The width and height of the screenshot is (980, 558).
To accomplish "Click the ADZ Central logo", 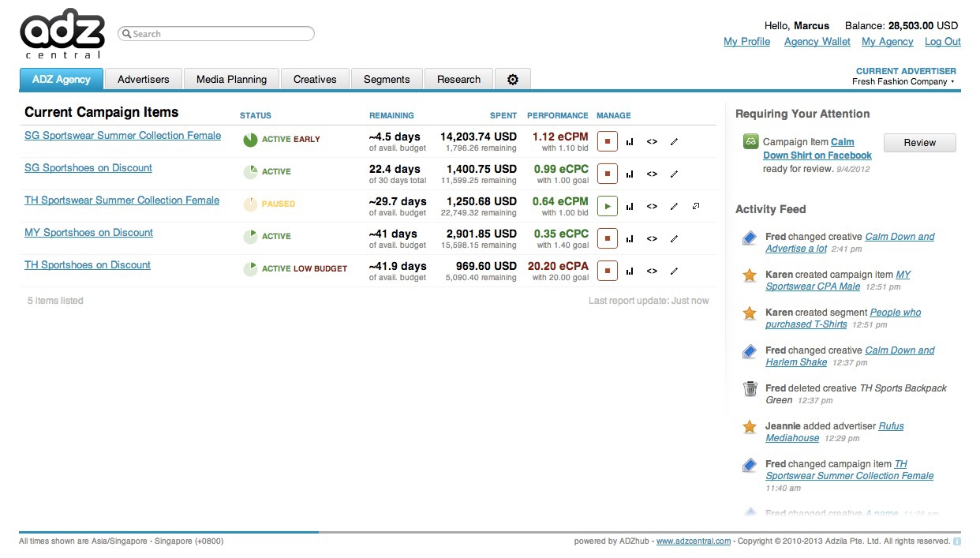I will pos(62,34).
